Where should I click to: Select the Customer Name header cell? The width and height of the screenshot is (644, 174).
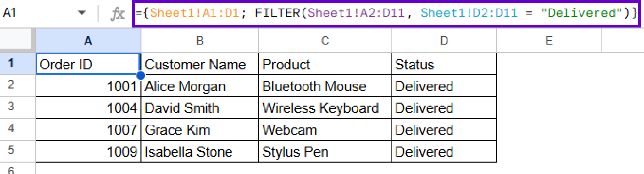click(x=199, y=64)
